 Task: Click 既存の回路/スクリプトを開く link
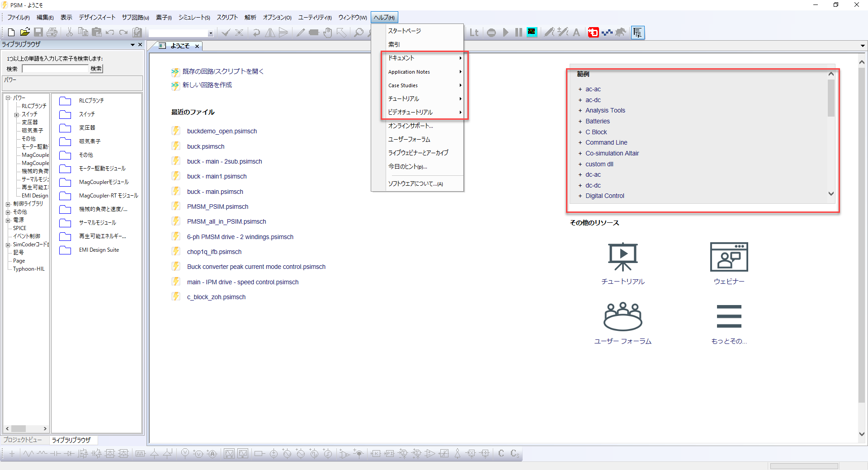pyautogui.click(x=223, y=71)
